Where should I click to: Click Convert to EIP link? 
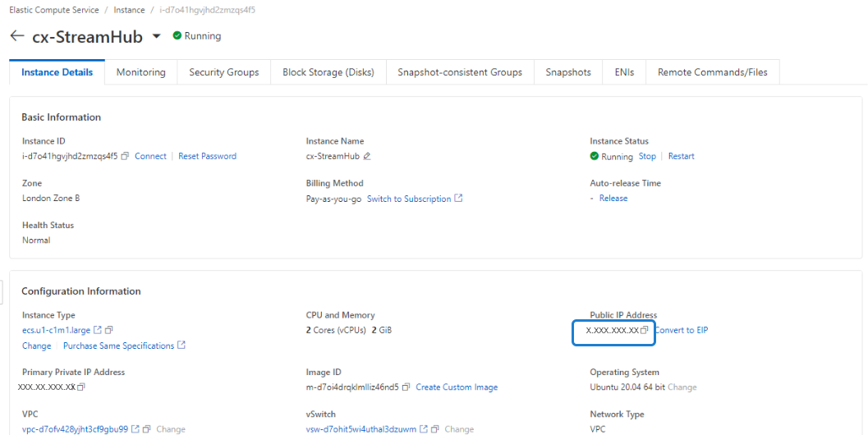coord(681,330)
